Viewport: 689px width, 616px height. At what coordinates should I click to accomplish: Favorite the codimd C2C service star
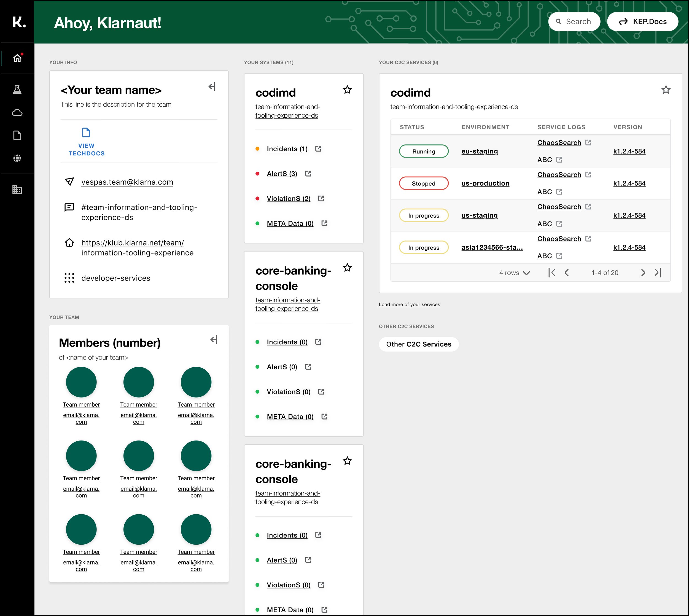[x=666, y=90]
